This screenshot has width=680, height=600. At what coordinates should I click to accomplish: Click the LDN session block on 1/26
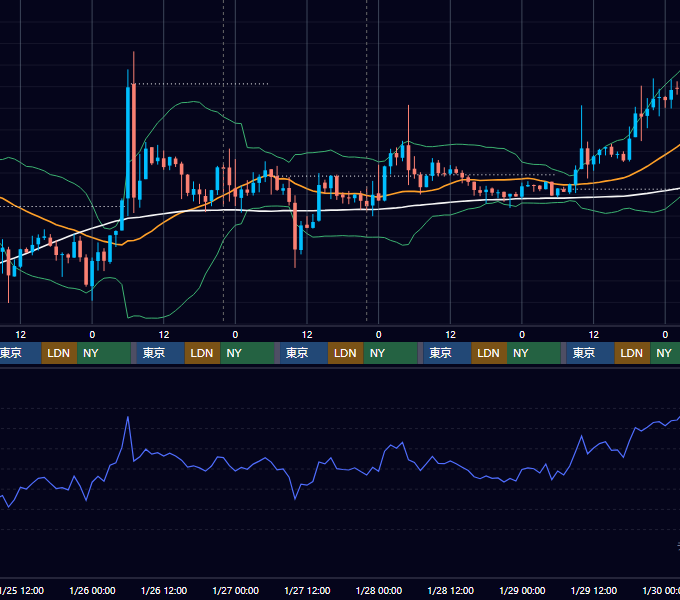point(203,353)
